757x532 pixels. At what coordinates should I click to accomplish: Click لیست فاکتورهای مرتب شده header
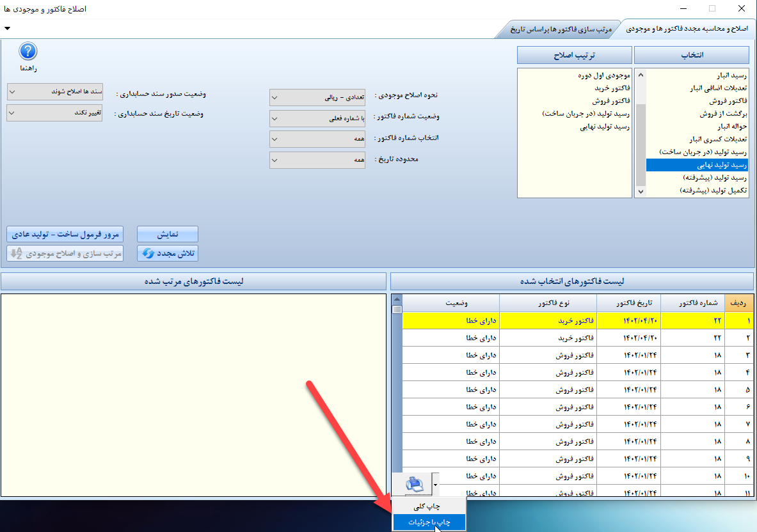click(194, 281)
